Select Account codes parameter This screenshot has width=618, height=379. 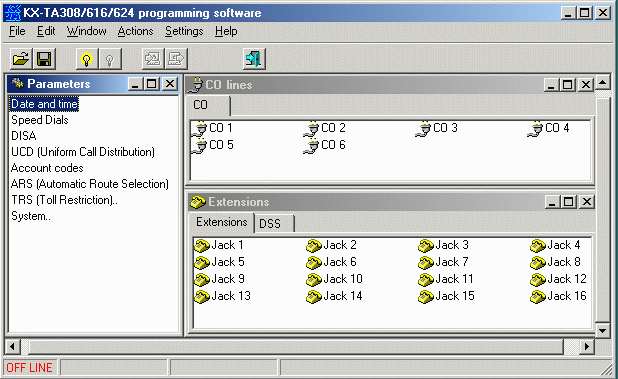click(47, 168)
